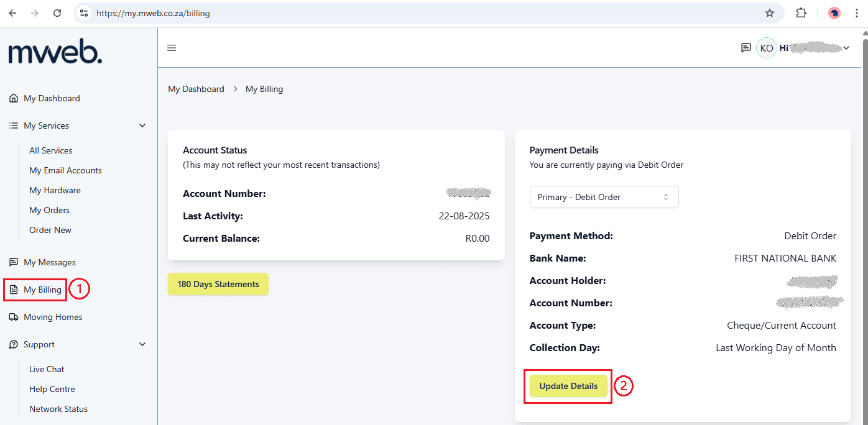Image resolution: width=868 pixels, height=425 pixels.
Task: Click the Support headset icon
Action: pos(13,344)
